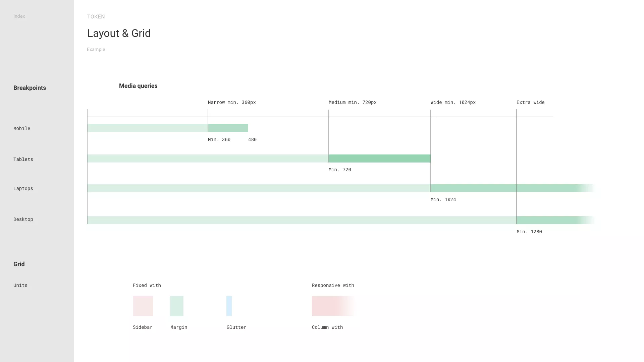
Task: Click the Mobile sidebar item
Action: pyautogui.click(x=22, y=128)
